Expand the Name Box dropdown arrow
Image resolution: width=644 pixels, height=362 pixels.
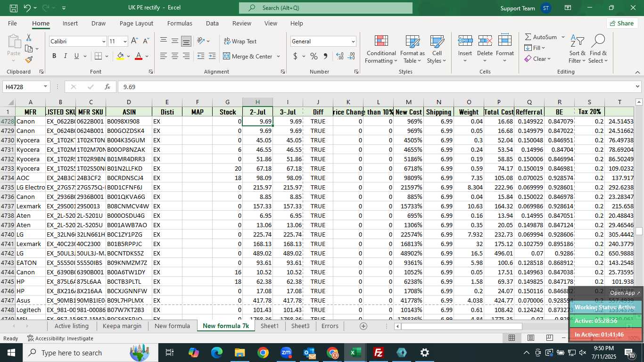click(46, 87)
